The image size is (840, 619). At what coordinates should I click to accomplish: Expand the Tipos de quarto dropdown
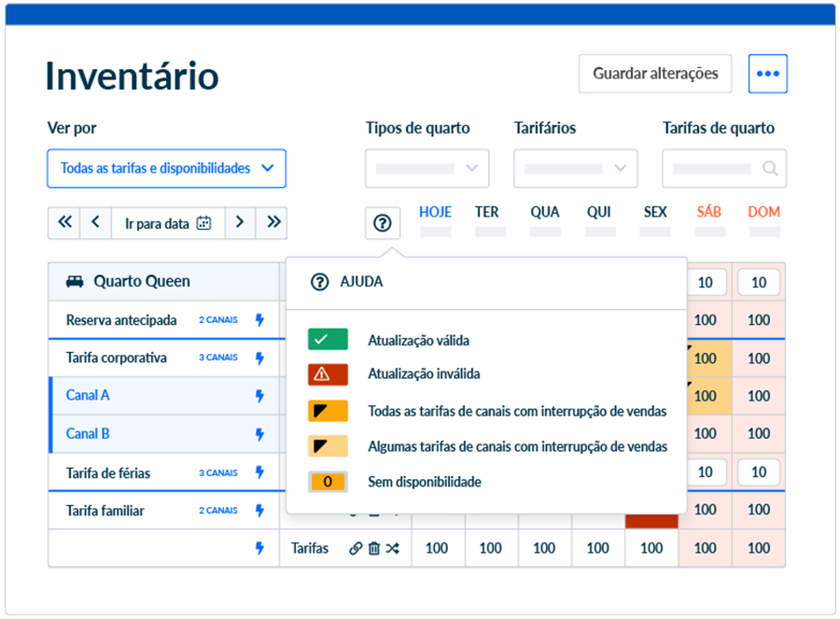coord(427,169)
